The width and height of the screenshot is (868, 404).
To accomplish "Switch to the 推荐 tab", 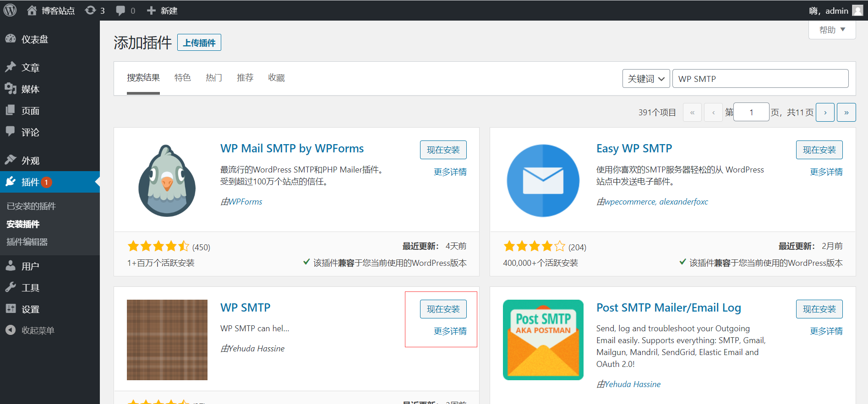I will click(x=245, y=78).
